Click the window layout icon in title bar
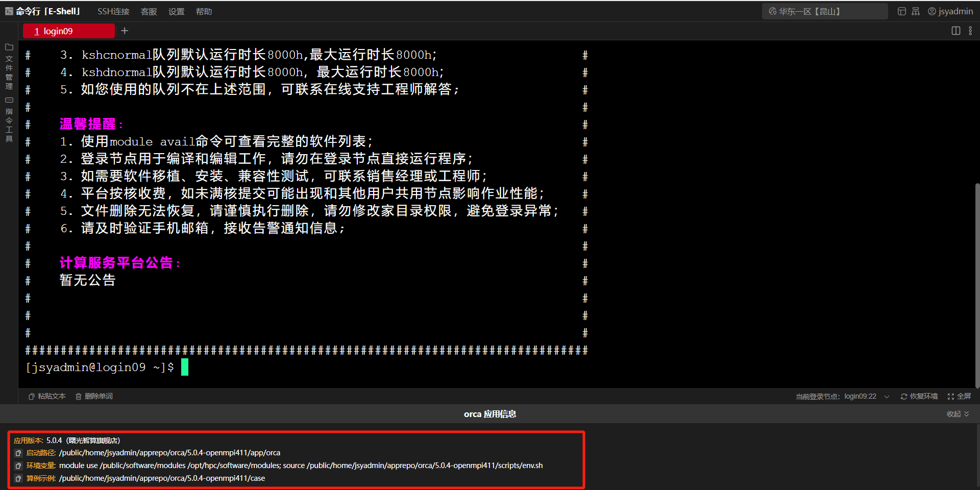Viewport: 980px width, 490px height. 901,11
